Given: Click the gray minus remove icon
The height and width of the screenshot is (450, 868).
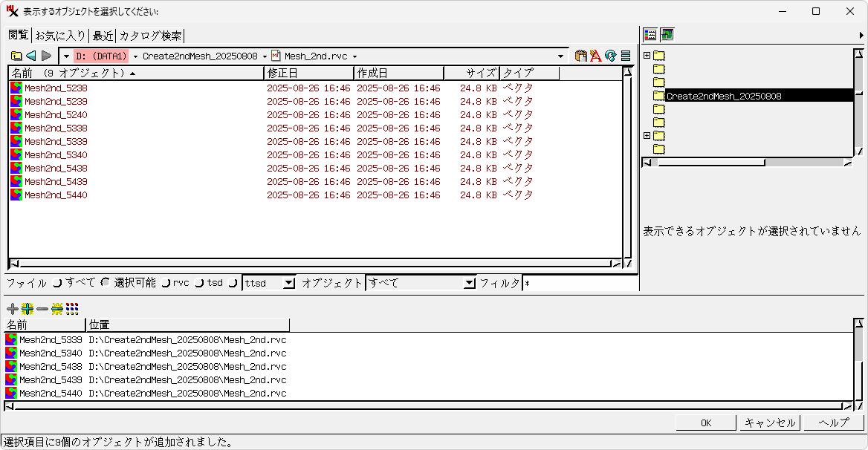Looking at the screenshot, I should pyautogui.click(x=42, y=309).
